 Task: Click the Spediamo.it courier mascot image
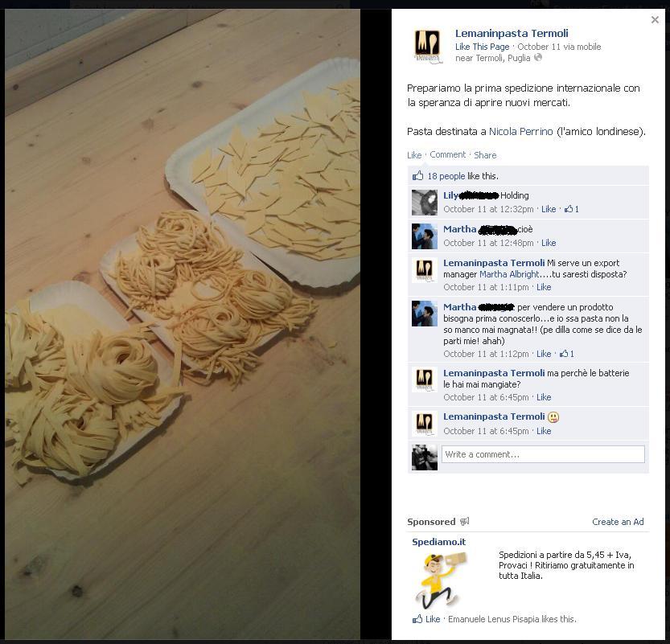click(441, 580)
